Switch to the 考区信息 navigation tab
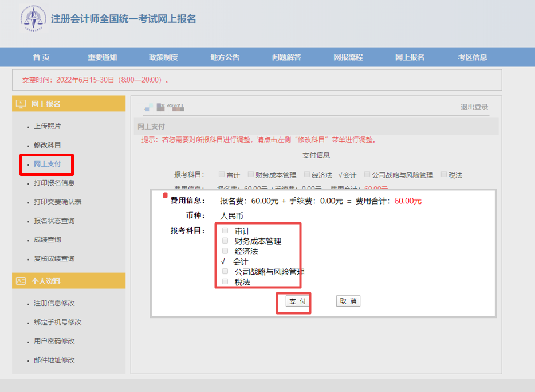The width and height of the screenshot is (535, 392). pos(472,57)
